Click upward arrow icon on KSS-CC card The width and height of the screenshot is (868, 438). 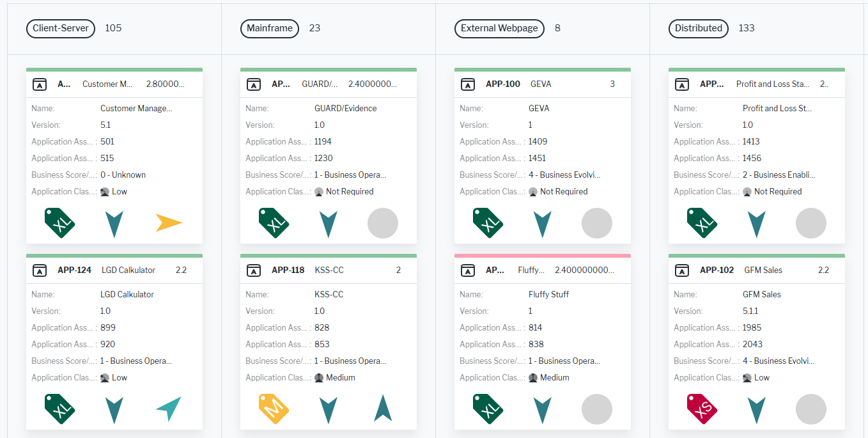(383, 409)
